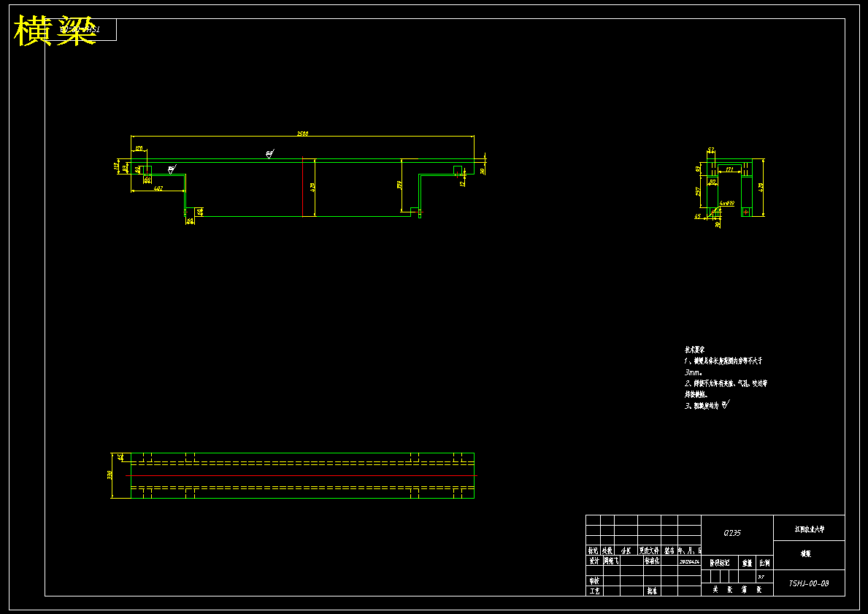Viewport: 868px width, 614px height.
Task: Select the 重量 cell in title block
Action: [x=748, y=563]
